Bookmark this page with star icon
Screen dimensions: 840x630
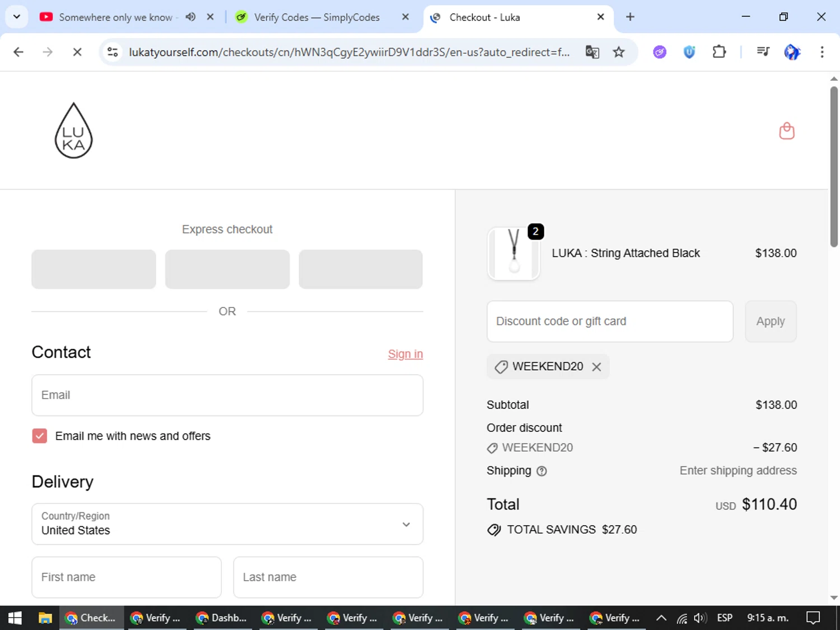point(619,52)
